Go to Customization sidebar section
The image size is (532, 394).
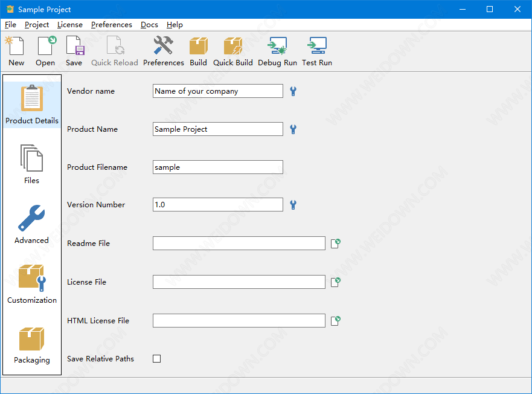(32, 284)
